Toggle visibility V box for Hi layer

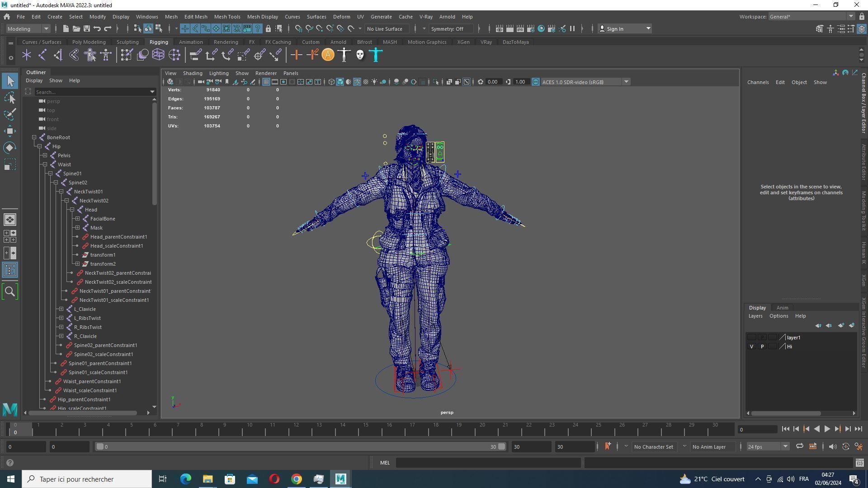coord(751,347)
